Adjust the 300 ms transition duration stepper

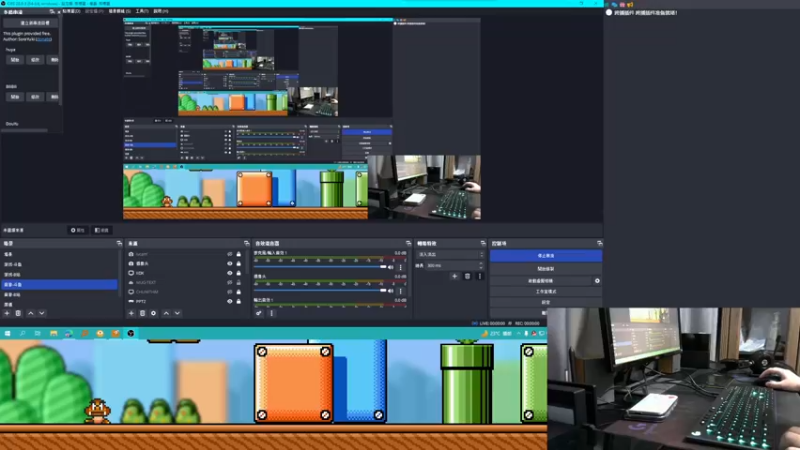[482, 265]
